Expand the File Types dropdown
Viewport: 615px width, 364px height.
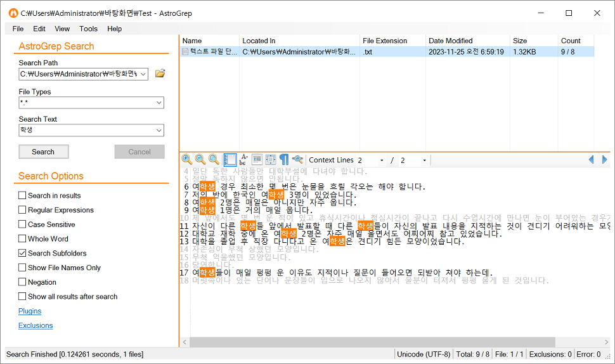(x=159, y=103)
